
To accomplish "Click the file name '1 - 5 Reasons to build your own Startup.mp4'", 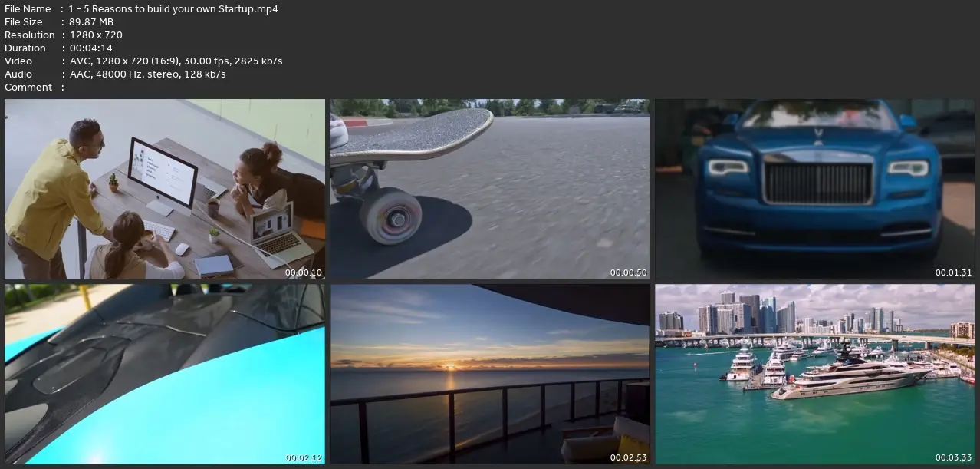I will (173, 9).
